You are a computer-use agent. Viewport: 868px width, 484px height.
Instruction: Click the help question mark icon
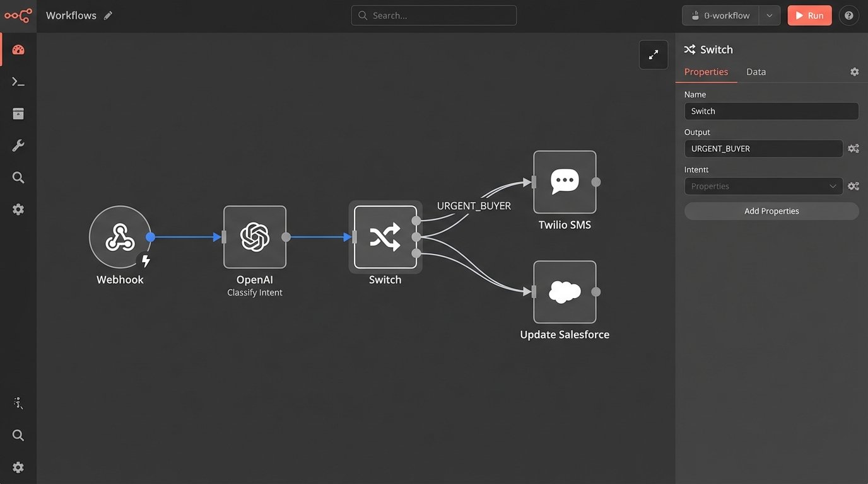tap(848, 16)
